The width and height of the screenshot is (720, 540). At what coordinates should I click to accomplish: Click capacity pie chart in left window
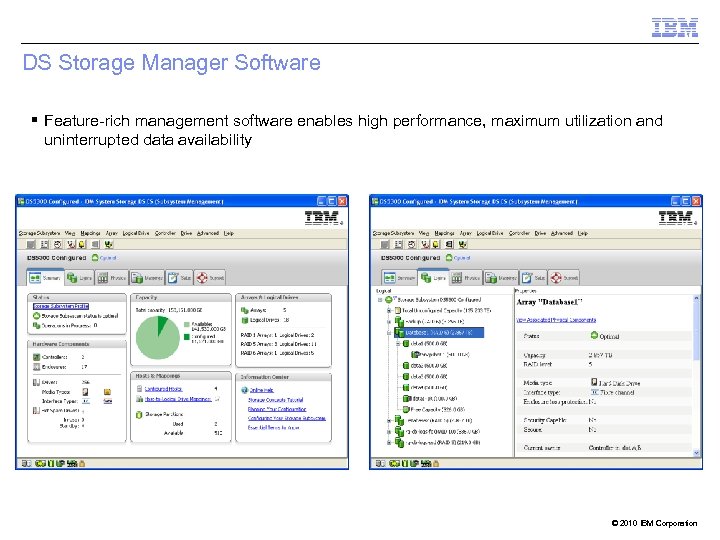[158, 338]
